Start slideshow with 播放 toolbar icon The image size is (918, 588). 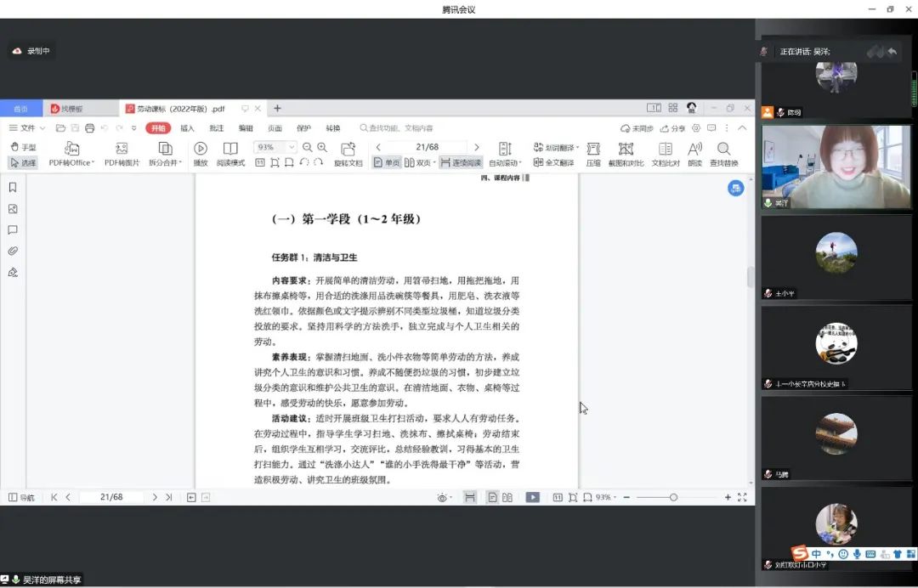[x=201, y=154]
